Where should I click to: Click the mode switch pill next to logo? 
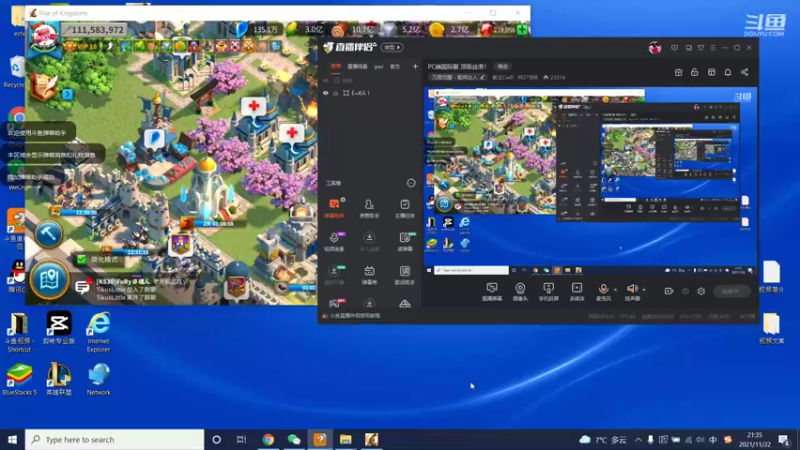click(x=392, y=47)
